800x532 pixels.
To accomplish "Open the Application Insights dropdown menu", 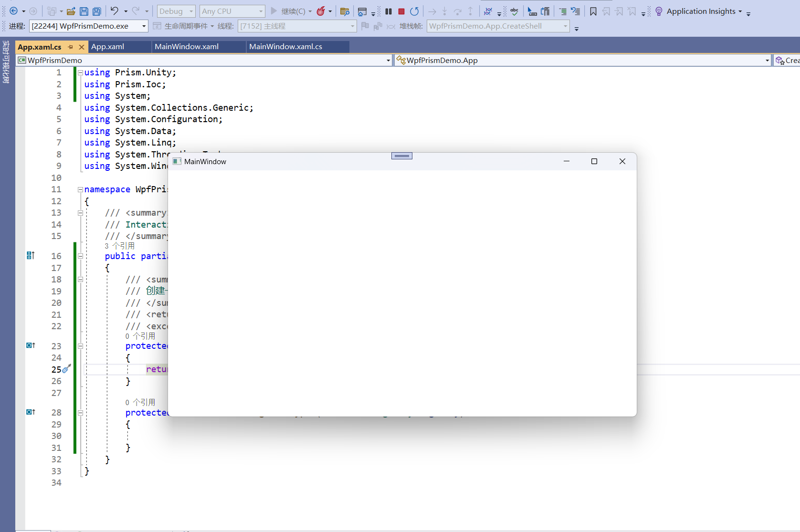I will 740,11.
